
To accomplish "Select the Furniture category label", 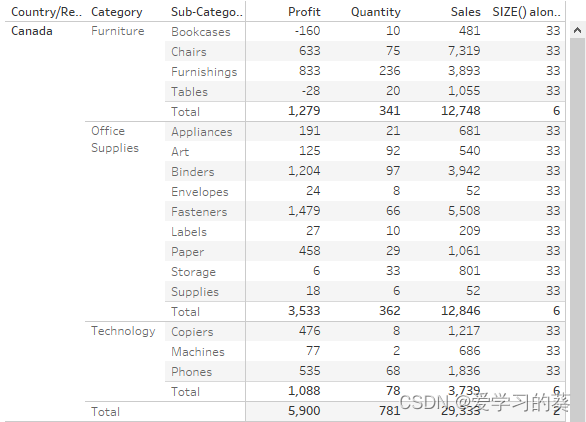I will click(x=118, y=31).
